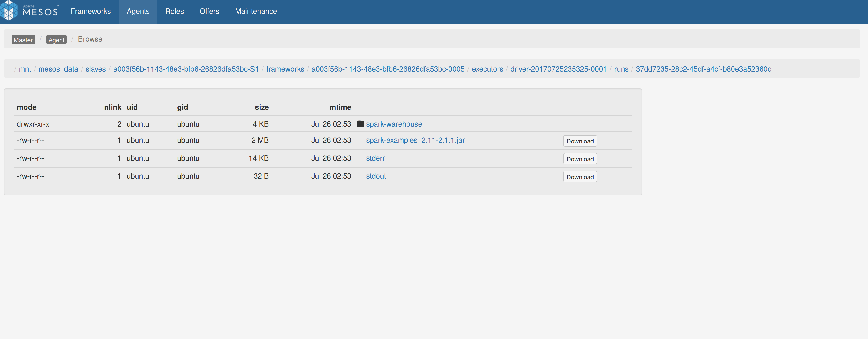
Task: Select the mtime cell in stderr row
Action: (x=331, y=158)
